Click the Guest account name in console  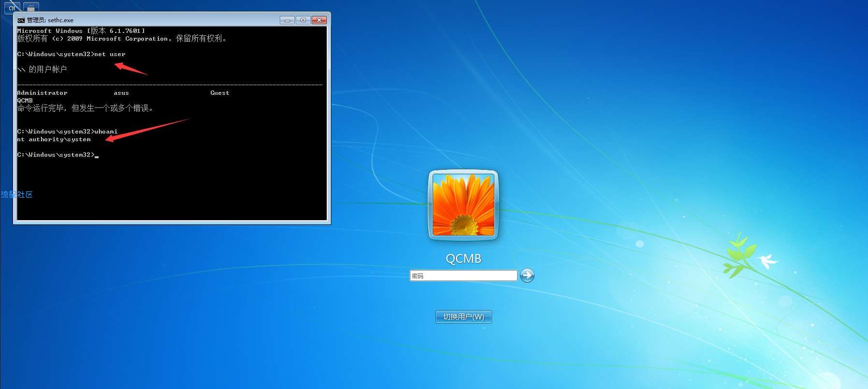pos(220,93)
